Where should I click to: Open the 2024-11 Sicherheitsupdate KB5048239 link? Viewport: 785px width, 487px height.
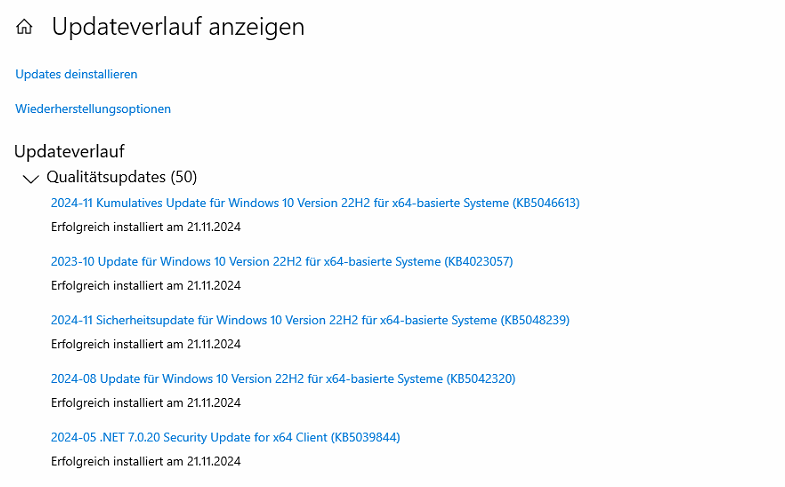click(x=310, y=320)
